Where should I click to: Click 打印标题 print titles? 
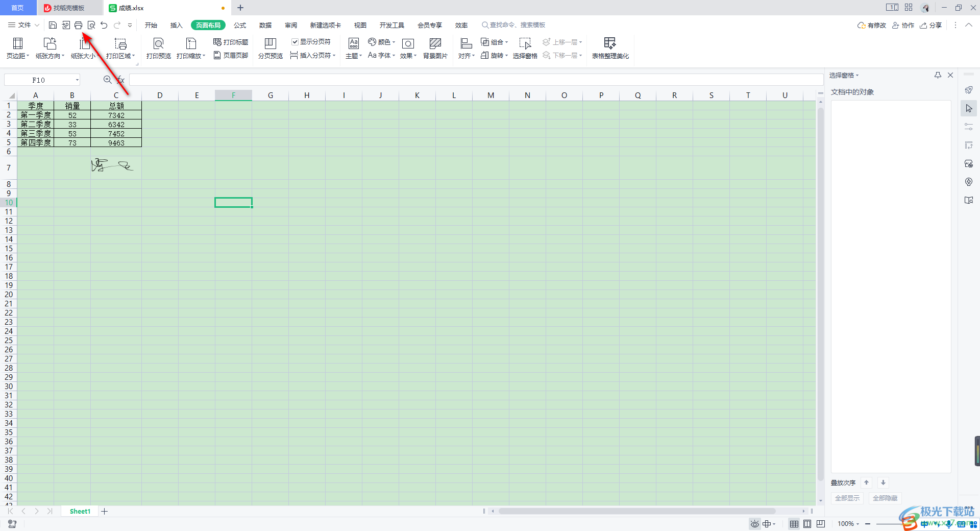click(231, 42)
